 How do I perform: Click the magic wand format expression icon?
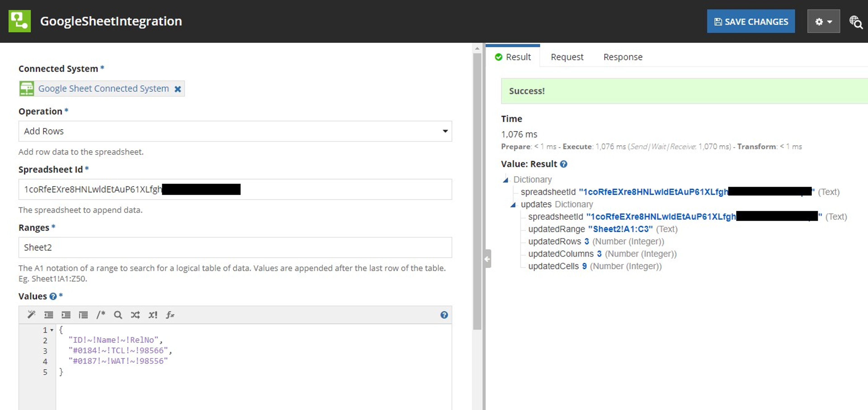tap(31, 315)
